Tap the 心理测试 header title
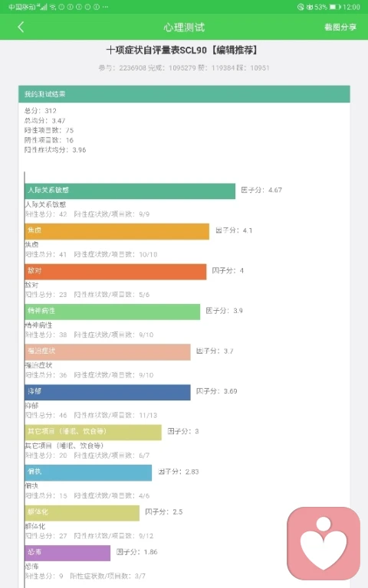 click(x=184, y=27)
